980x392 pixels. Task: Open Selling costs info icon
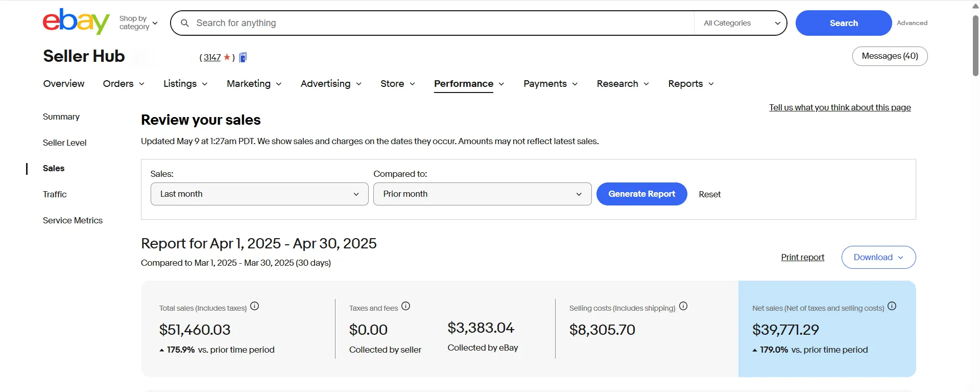point(683,306)
